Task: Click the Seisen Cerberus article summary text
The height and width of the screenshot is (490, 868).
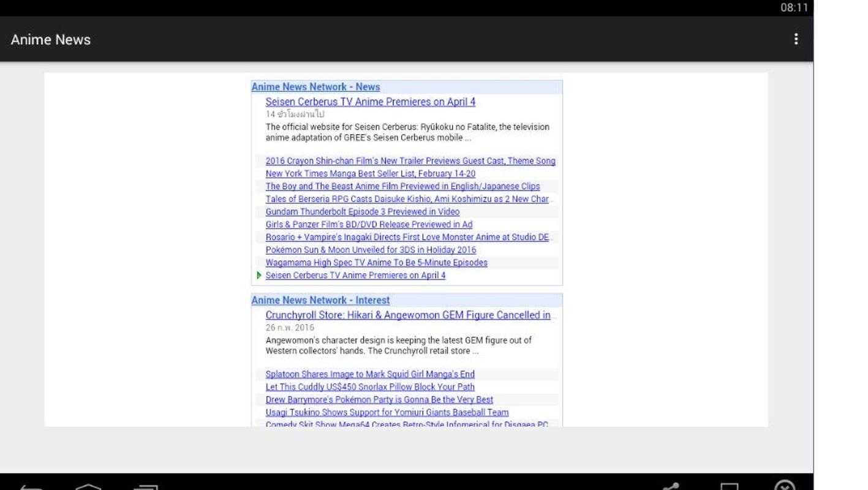Action: click(407, 132)
